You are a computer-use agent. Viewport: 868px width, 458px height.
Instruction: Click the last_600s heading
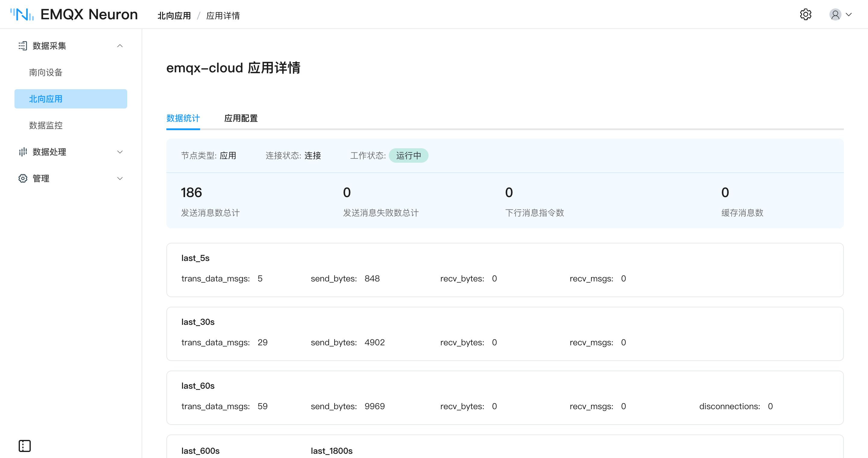(x=200, y=451)
